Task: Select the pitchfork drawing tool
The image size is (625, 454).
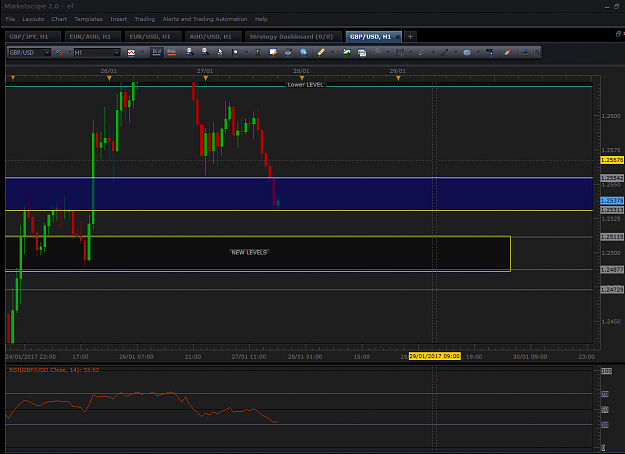Action: coord(377,52)
